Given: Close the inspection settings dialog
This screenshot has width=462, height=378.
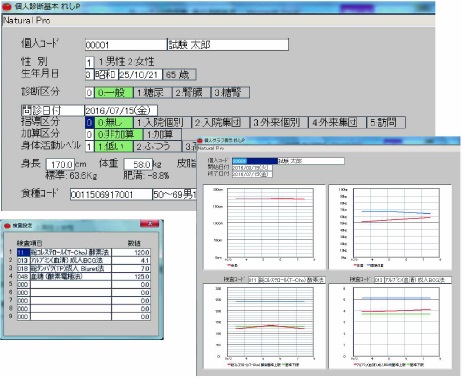Looking at the screenshot, I should [149, 224].
